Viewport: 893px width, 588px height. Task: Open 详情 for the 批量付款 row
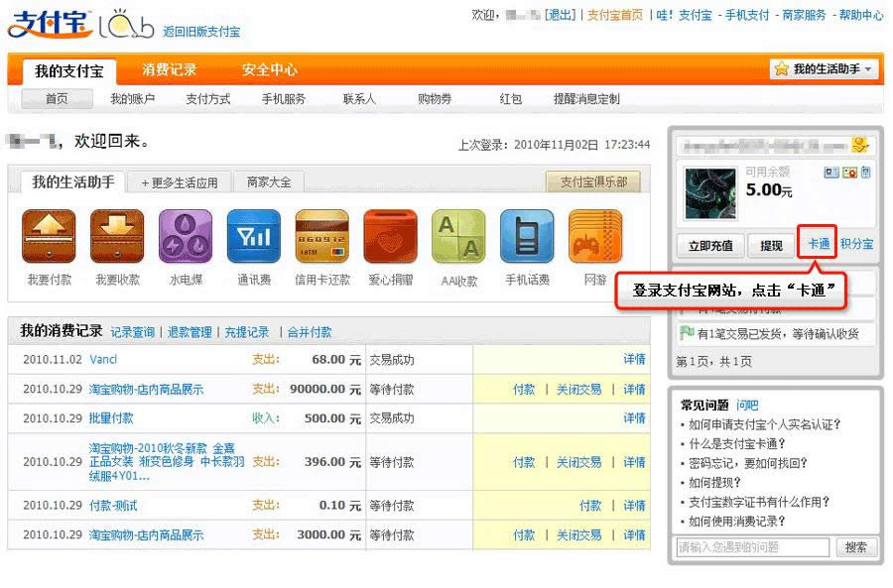click(x=634, y=417)
